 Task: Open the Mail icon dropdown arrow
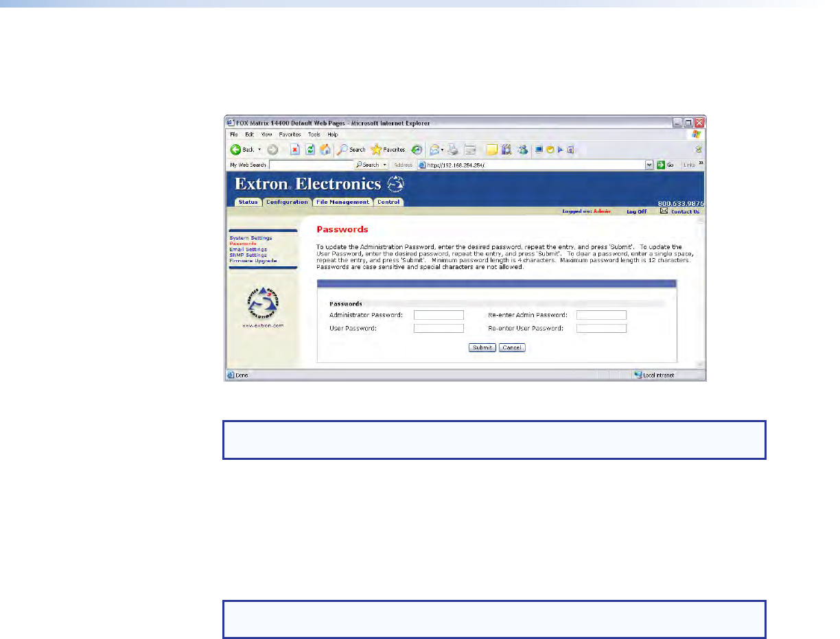coord(443,149)
